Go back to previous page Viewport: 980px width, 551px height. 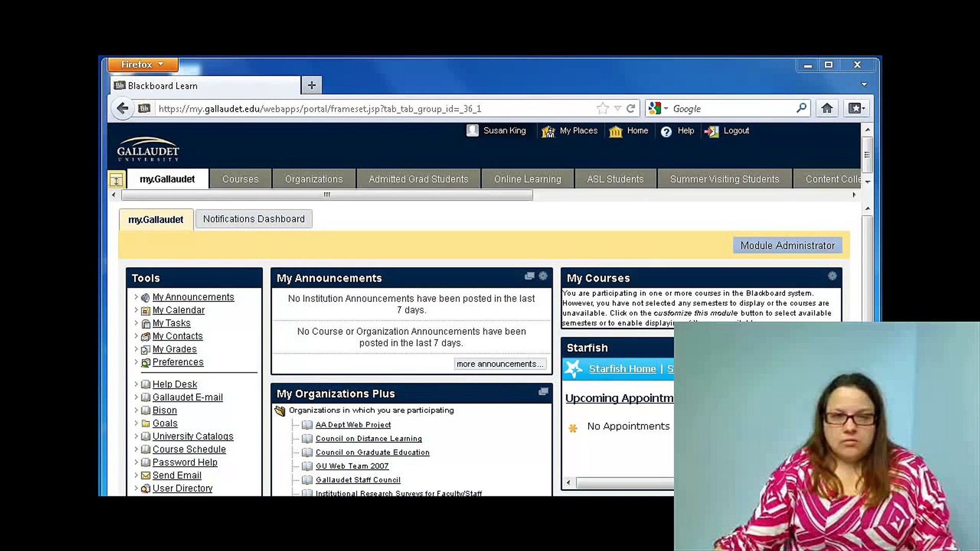[122, 108]
